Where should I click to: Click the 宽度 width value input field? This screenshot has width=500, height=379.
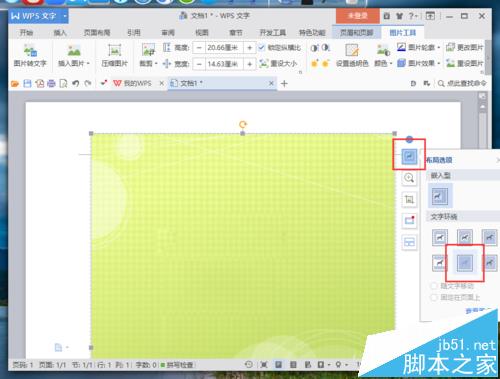224,63
